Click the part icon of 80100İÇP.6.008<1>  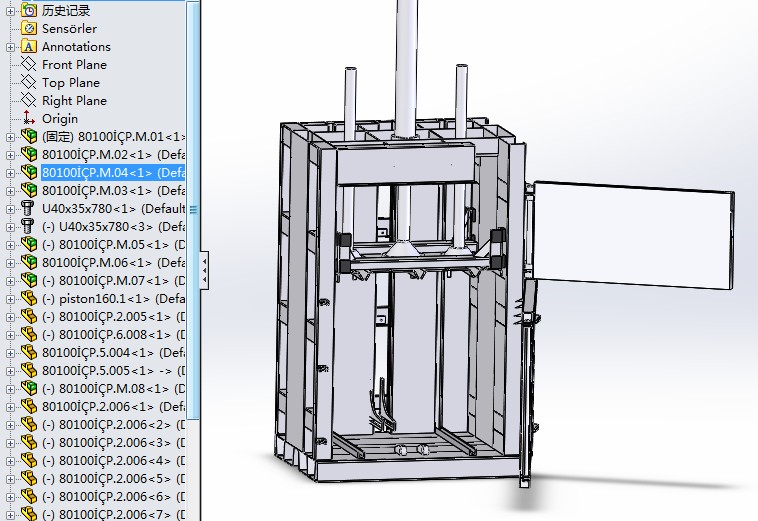point(29,334)
